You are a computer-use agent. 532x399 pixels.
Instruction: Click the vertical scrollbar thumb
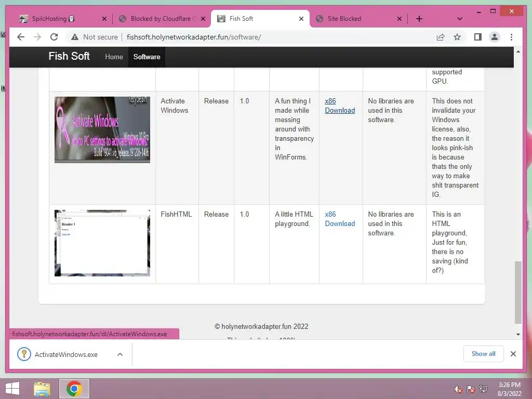coord(518,292)
